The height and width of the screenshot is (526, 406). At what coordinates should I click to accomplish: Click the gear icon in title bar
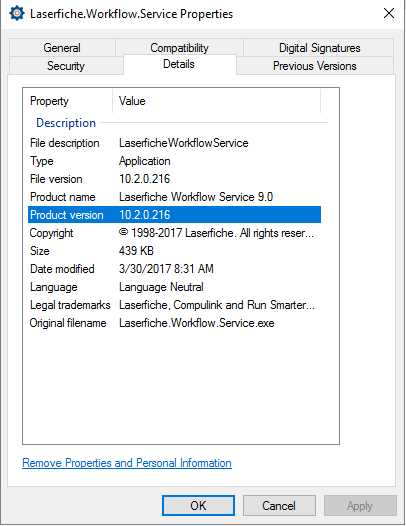[17, 14]
